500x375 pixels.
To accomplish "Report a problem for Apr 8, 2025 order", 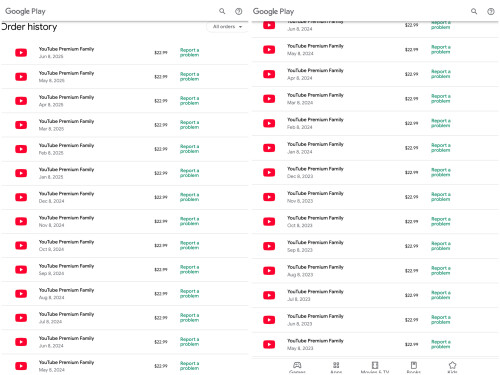I will pos(189,100).
